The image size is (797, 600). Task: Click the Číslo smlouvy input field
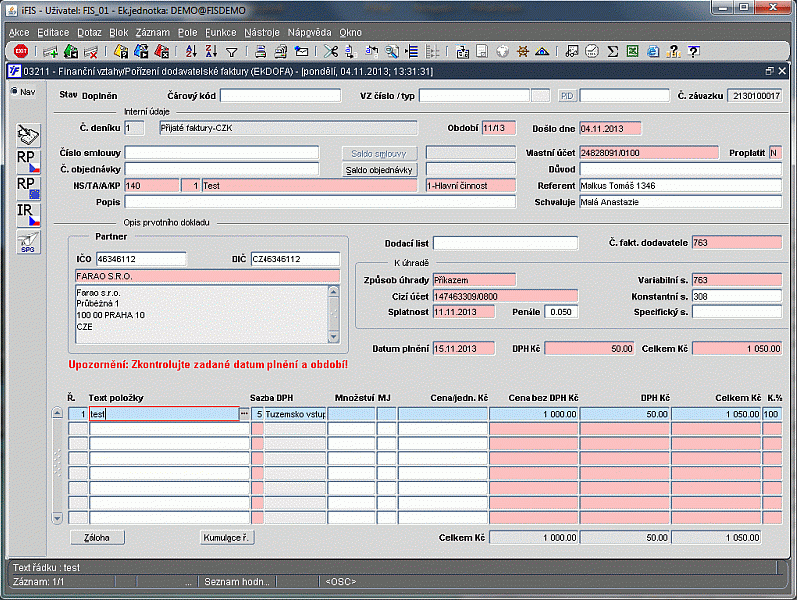[222, 153]
